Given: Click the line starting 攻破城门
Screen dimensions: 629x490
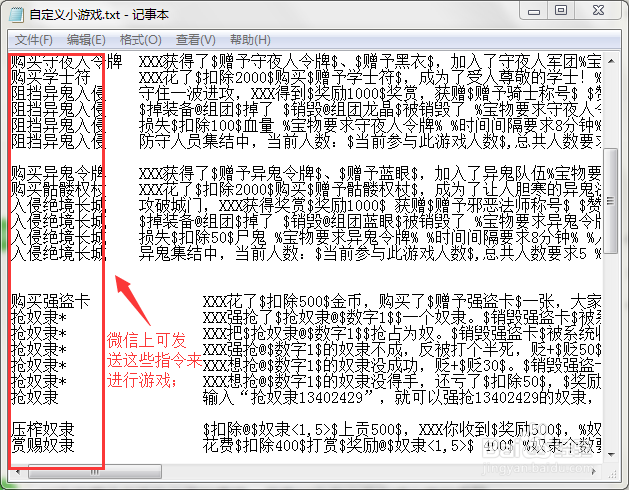Looking at the screenshot, I should pyautogui.click(x=369, y=205).
